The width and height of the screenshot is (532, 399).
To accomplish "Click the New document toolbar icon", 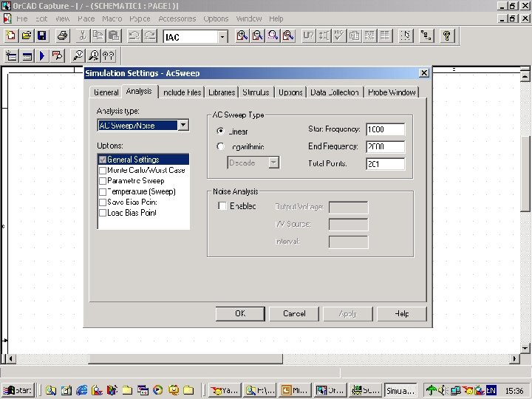I will [11, 35].
